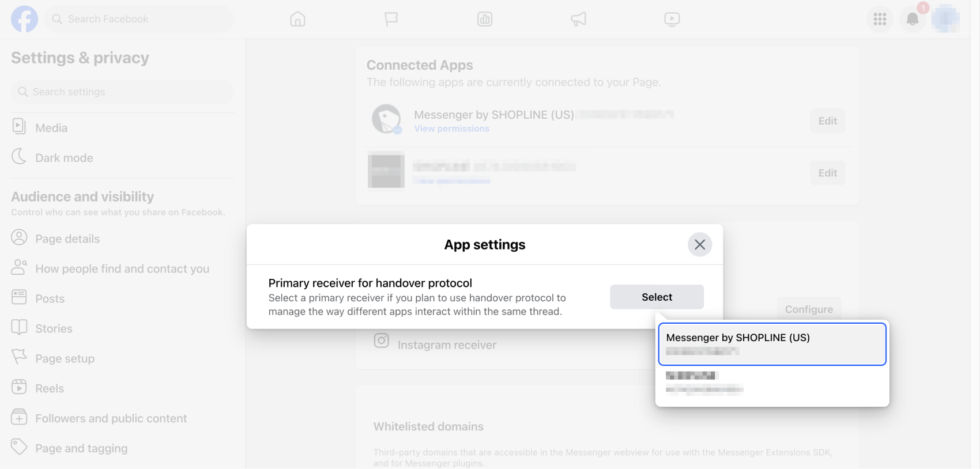Open the Home icon in top navigation
Viewport: 980px width, 469px height.
point(297,19)
